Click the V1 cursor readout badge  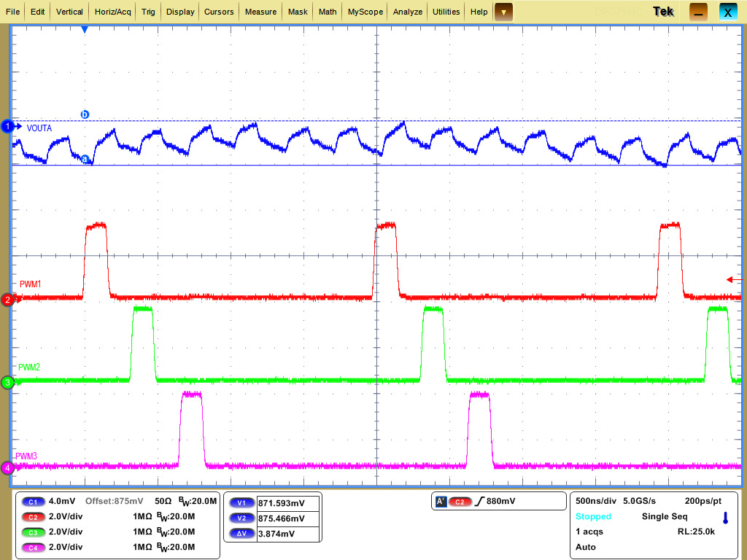click(x=241, y=502)
